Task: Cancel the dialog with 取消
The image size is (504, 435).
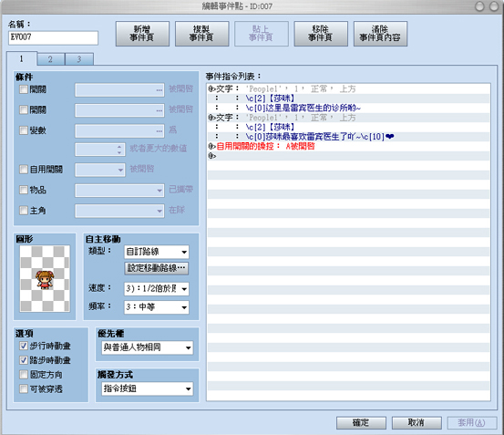Action: click(417, 423)
